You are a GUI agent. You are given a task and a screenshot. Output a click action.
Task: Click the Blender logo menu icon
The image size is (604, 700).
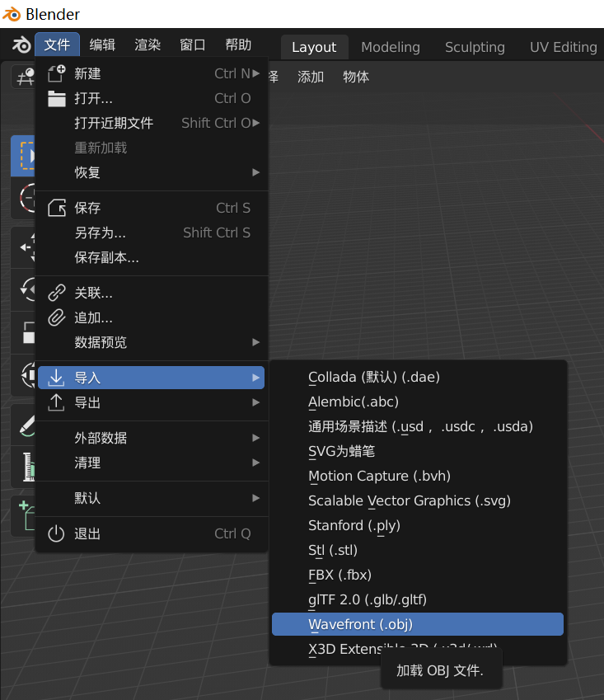(x=21, y=45)
